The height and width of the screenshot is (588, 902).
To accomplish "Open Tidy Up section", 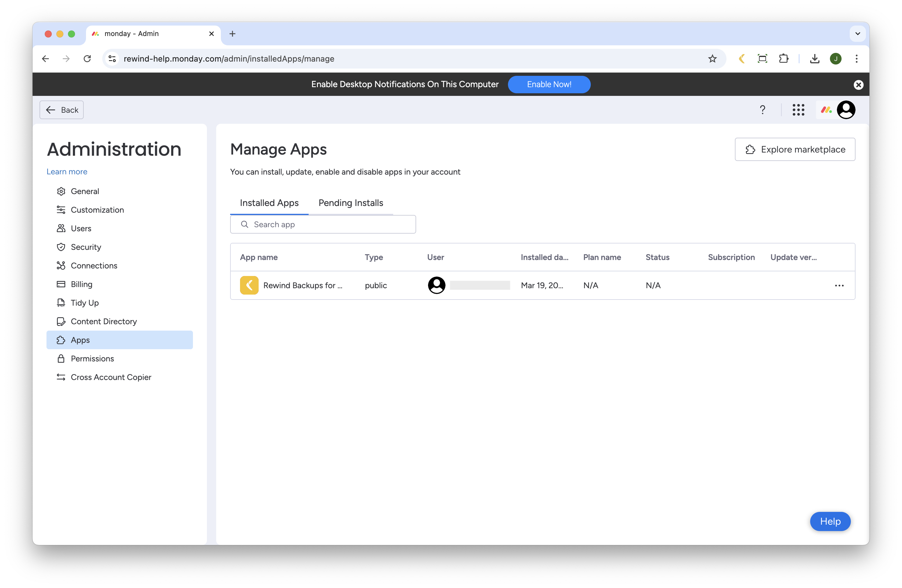I will [x=119, y=303].
